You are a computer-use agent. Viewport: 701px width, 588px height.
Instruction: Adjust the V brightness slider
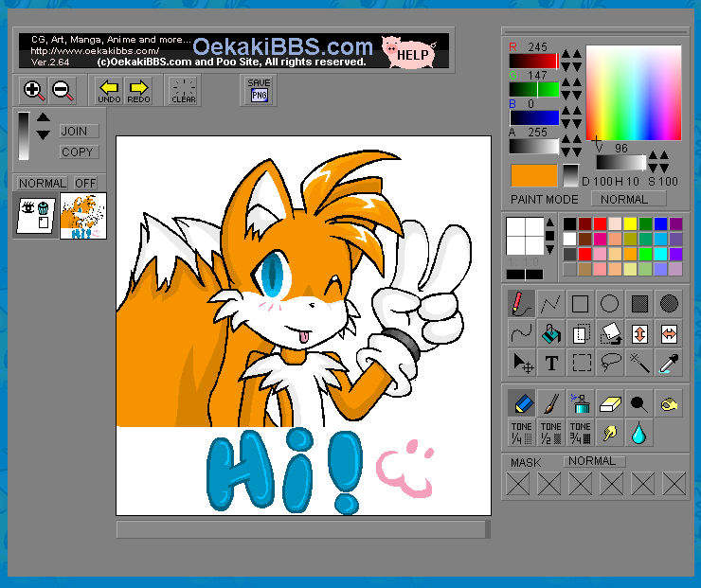621,163
